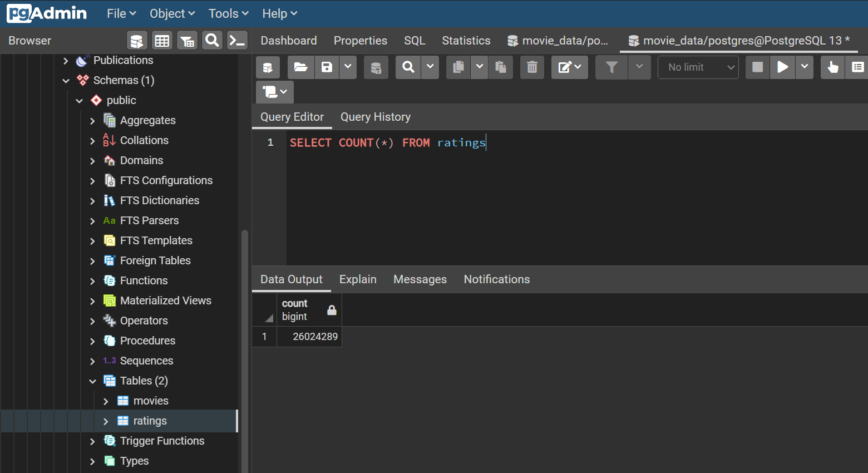This screenshot has width=868, height=473.
Task: Open the Copy options dropdown arrow
Action: pos(480,67)
